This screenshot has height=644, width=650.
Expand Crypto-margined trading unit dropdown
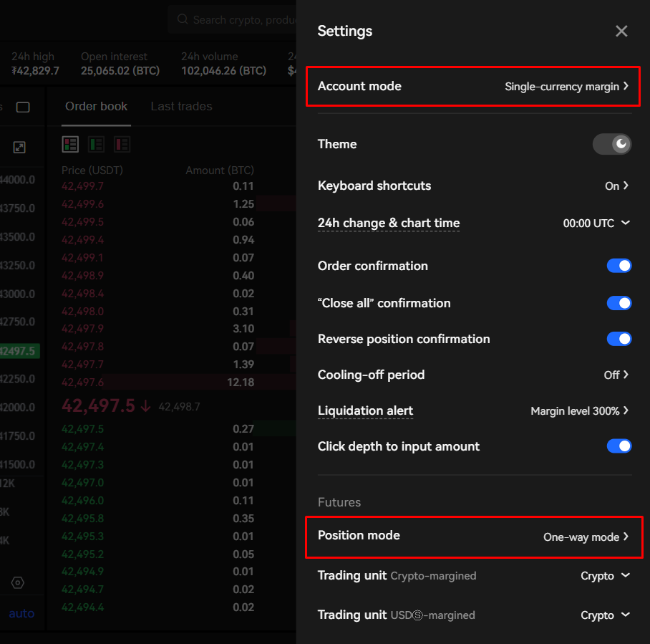click(605, 576)
